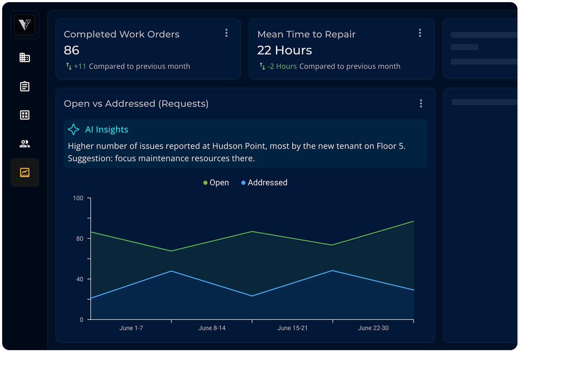Click the Hudson Point insight sentence
568x392 pixels.
pyautogui.click(x=237, y=146)
